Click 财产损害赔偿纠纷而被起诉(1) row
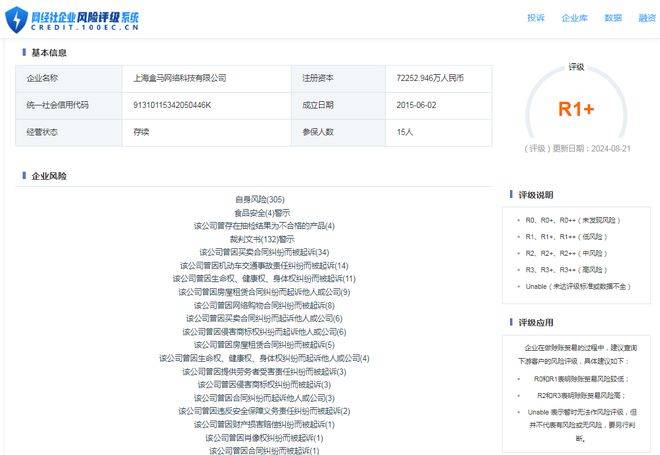 tap(264, 425)
